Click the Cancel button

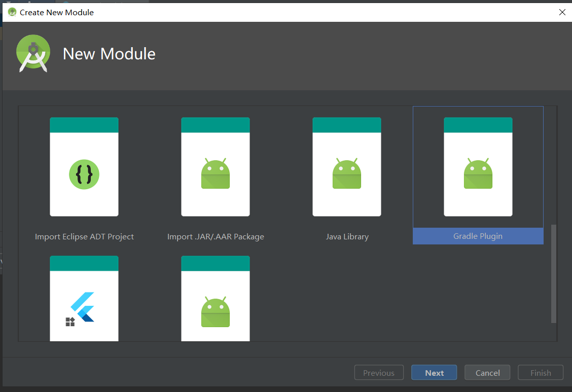click(487, 373)
